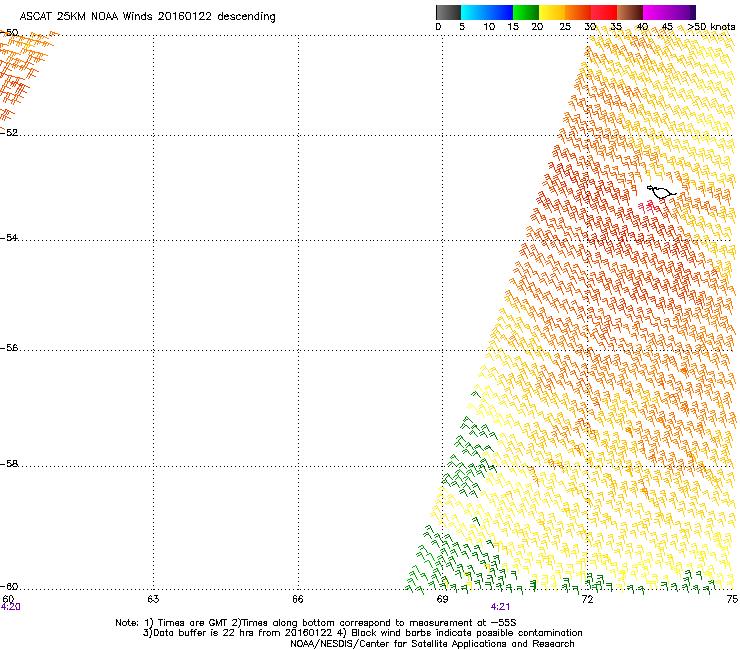The width and height of the screenshot is (740, 650).
Task: Click the note 'Times are GMT' line
Action: tap(316, 623)
